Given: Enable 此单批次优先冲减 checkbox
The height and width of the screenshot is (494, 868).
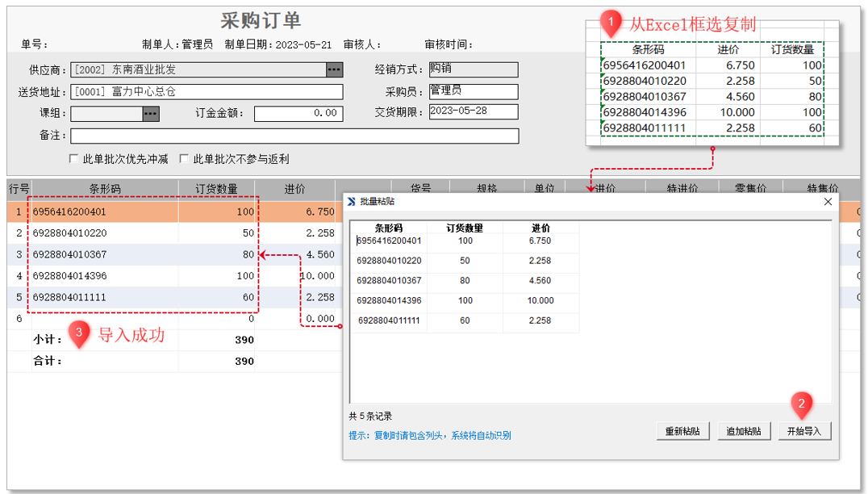Looking at the screenshot, I should coord(73,159).
